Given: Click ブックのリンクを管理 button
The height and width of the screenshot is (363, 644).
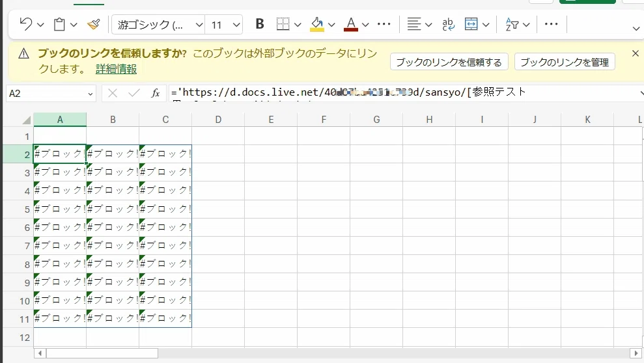Looking at the screenshot, I should click(x=565, y=62).
